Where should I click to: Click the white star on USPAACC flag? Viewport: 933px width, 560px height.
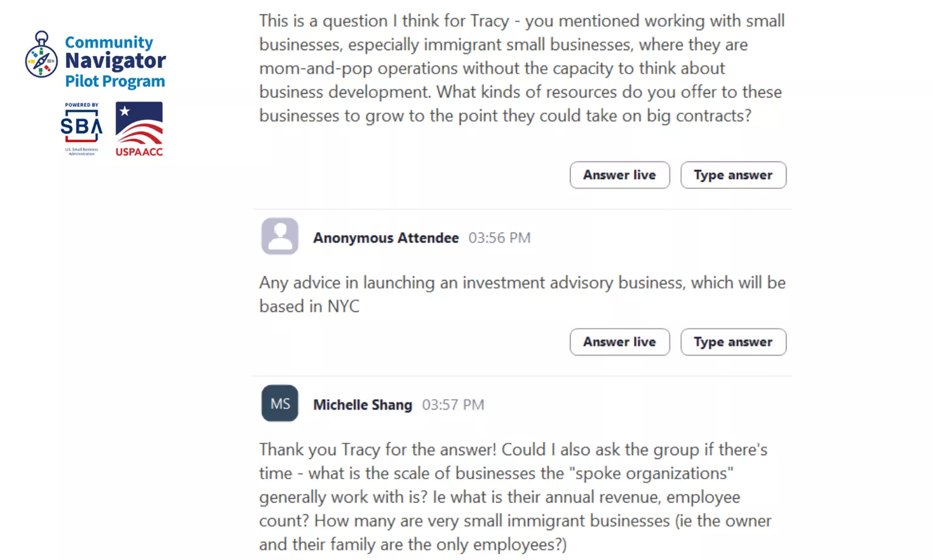click(x=125, y=111)
